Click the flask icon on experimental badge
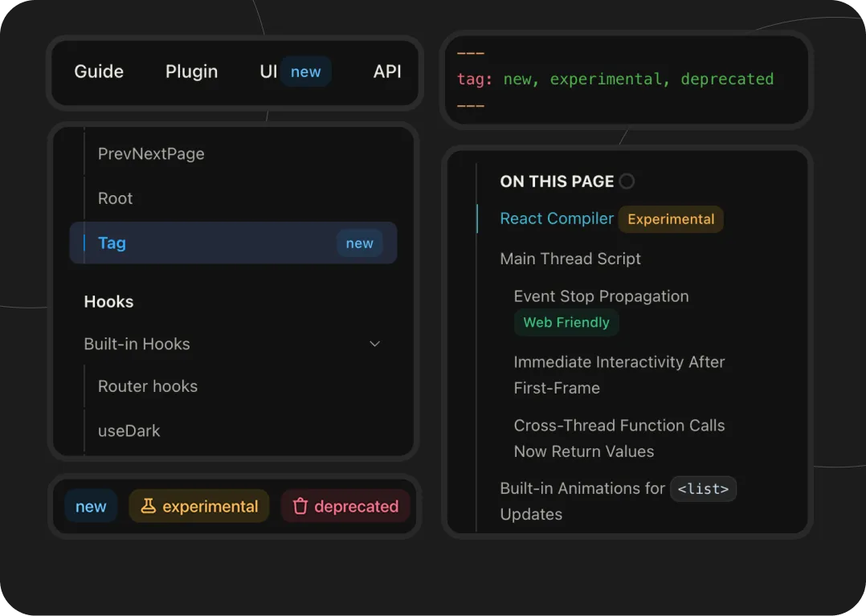This screenshot has width=866, height=616. 148,506
